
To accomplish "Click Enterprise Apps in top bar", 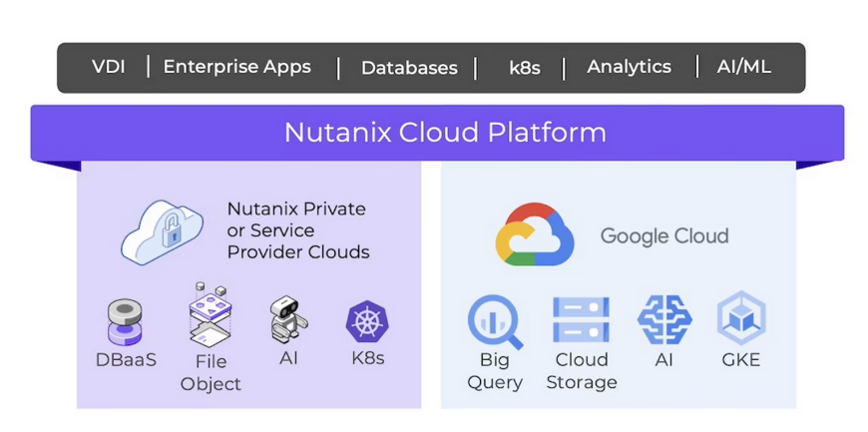I will coord(236,67).
